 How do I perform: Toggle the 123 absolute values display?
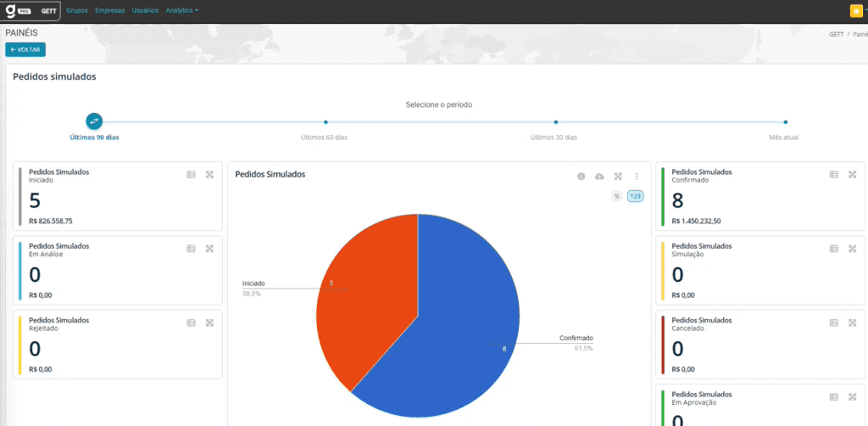[635, 196]
